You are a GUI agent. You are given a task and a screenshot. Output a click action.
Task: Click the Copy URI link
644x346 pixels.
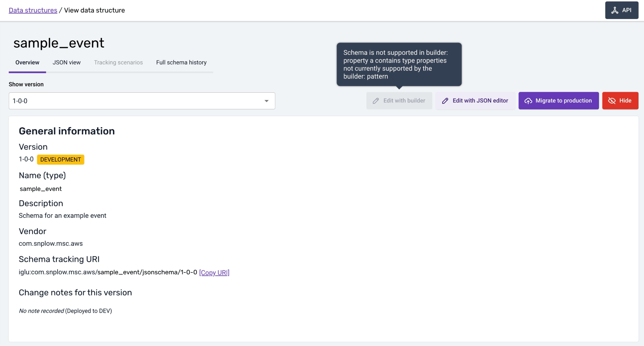click(x=214, y=273)
